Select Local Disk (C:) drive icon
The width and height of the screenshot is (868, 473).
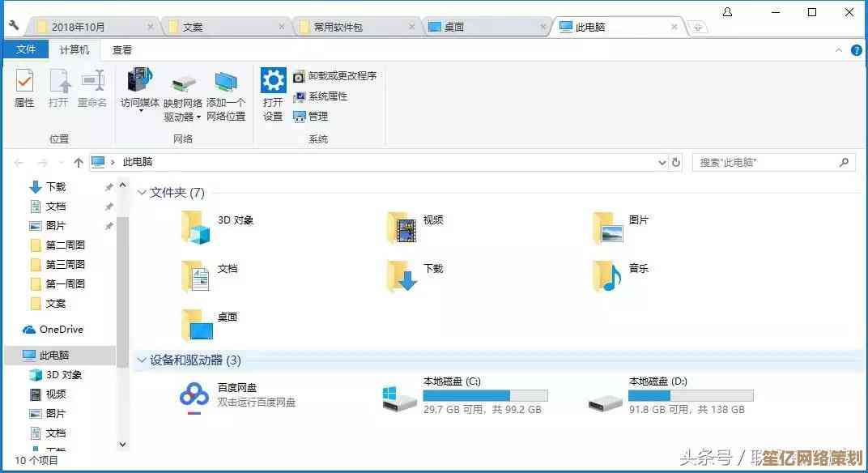pos(400,397)
